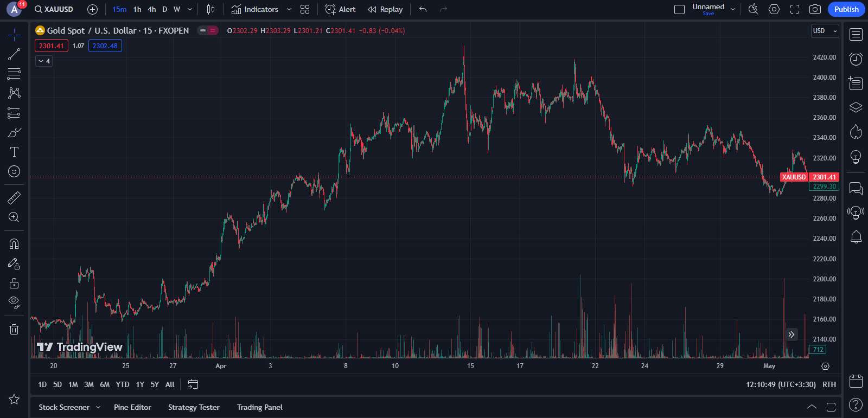Open the chart settings hexagon icon
The image size is (868, 418).
(774, 9)
